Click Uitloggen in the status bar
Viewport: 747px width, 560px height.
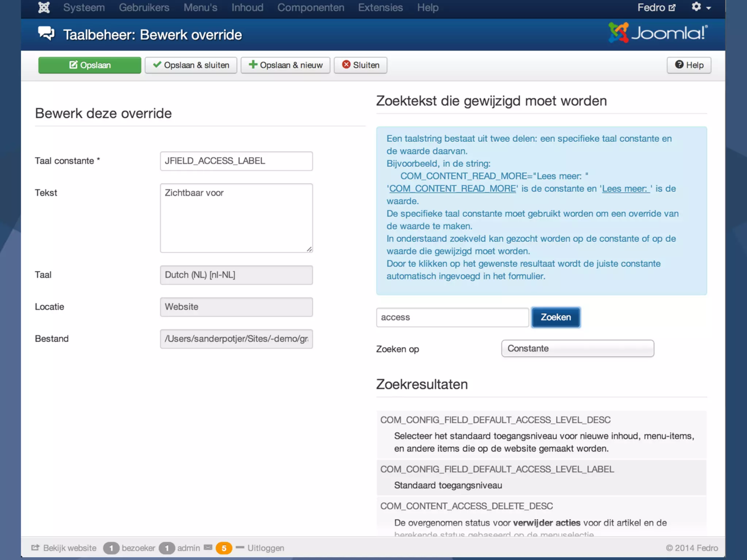(x=265, y=548)
